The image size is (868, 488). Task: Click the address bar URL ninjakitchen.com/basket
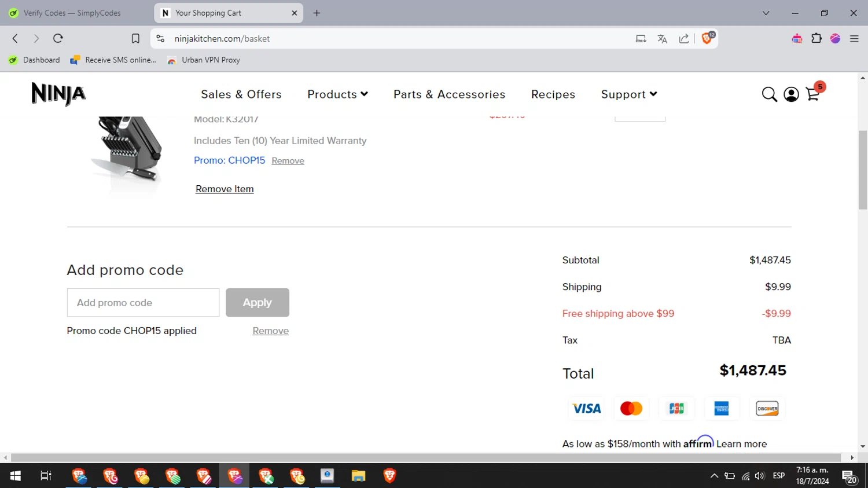[222, 39]
